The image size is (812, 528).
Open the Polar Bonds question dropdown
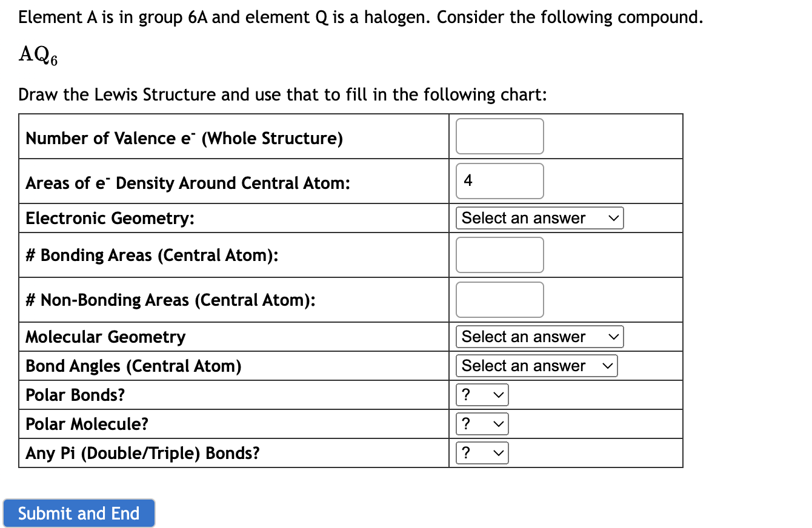[482, 395]
